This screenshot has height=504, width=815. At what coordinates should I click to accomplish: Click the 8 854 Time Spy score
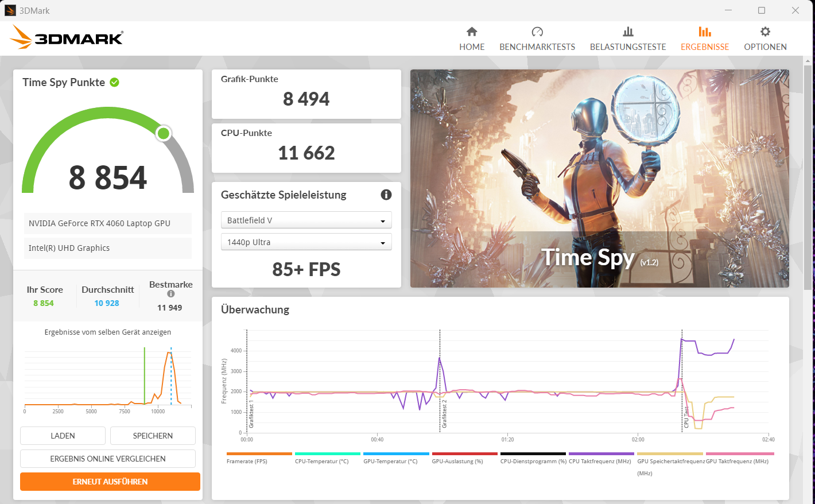pos(108,177)
